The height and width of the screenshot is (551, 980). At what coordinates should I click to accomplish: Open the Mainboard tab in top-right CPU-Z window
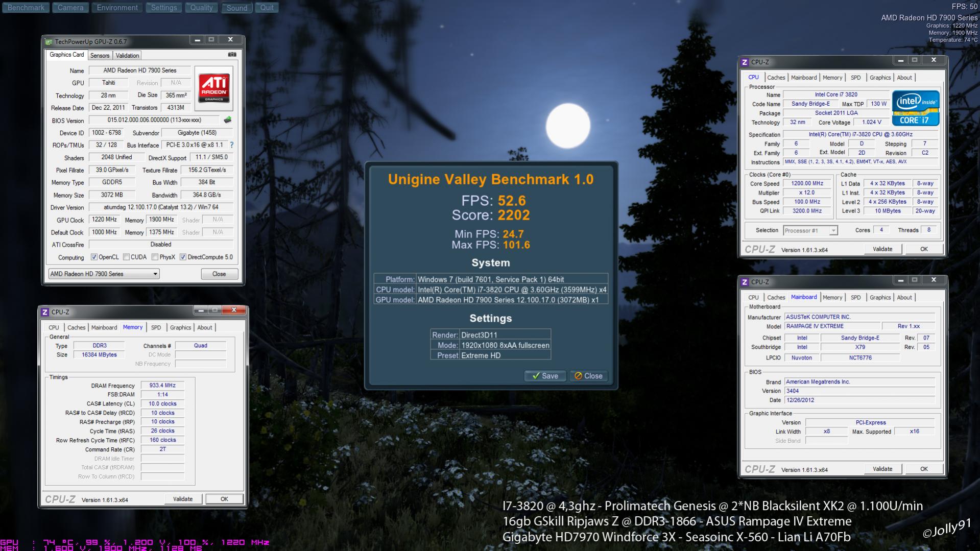pyautogui.click(x=804, y=78)
